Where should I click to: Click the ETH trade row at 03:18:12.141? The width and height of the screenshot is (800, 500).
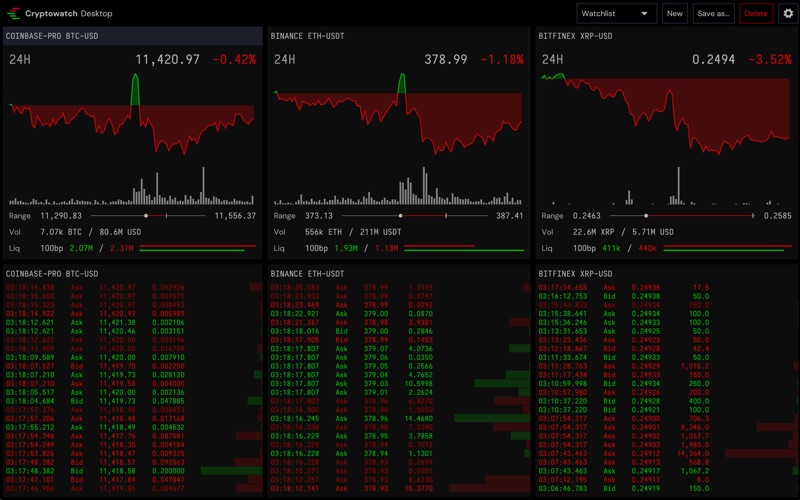coord(399,489)
